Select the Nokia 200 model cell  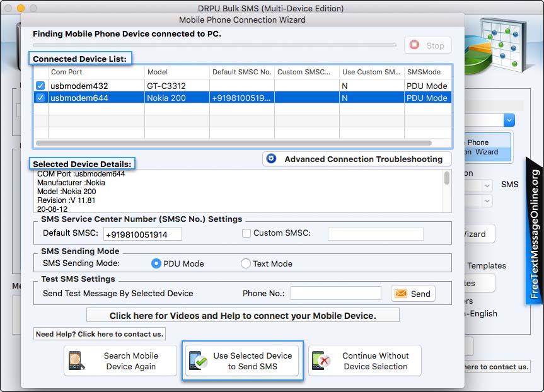click(177, 98)
